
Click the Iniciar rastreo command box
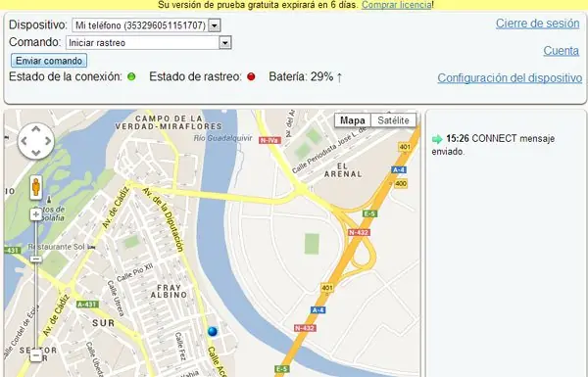click(149, 43)
